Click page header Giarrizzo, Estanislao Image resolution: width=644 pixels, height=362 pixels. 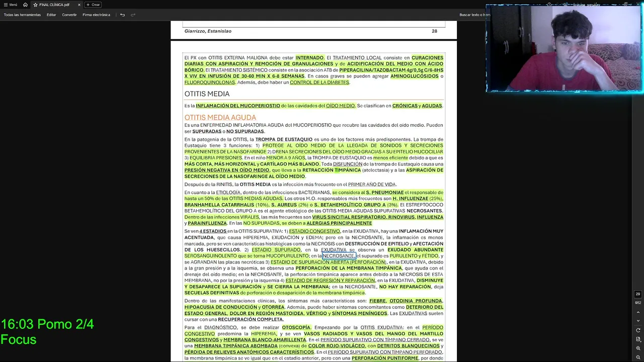tap(208, 31)
